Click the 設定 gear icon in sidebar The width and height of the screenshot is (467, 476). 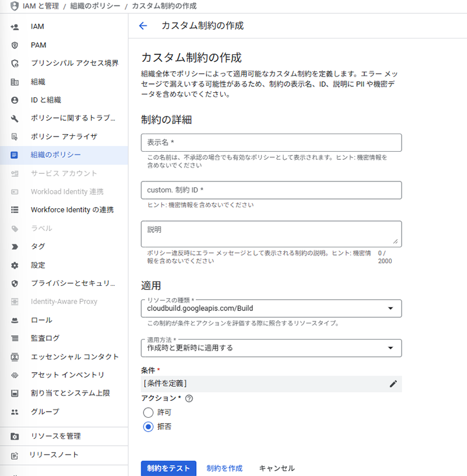click(15, 265)
